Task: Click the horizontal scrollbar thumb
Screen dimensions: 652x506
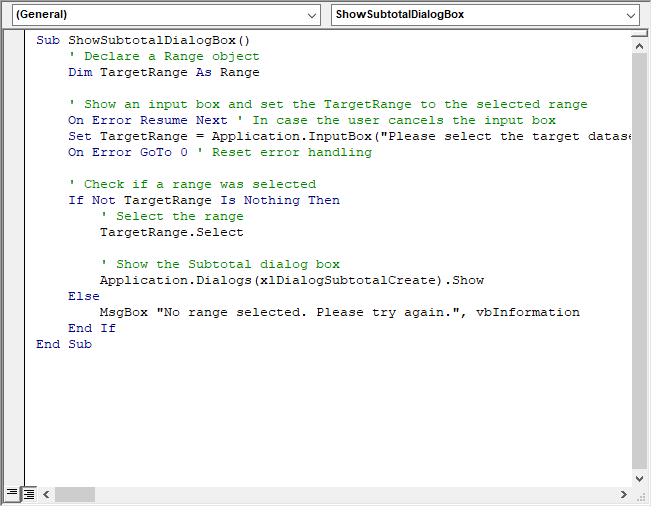Action: click(75, 494)
